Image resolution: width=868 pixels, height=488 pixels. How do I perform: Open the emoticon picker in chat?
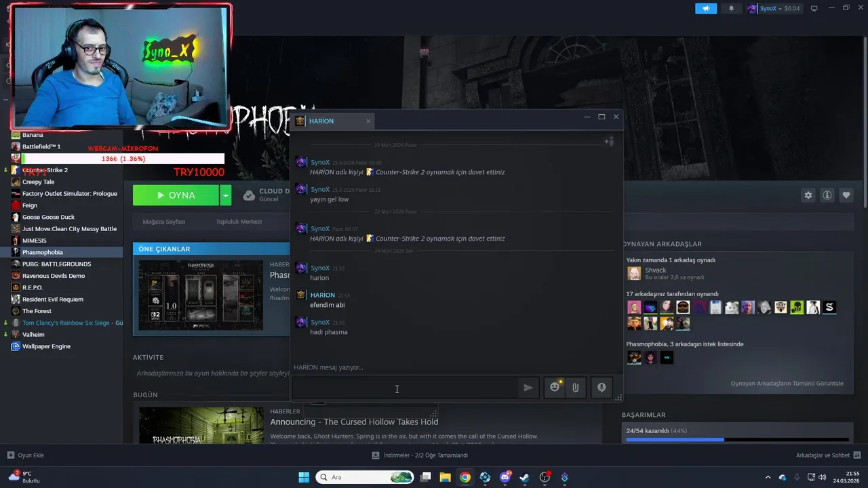(x=555, y=388)
